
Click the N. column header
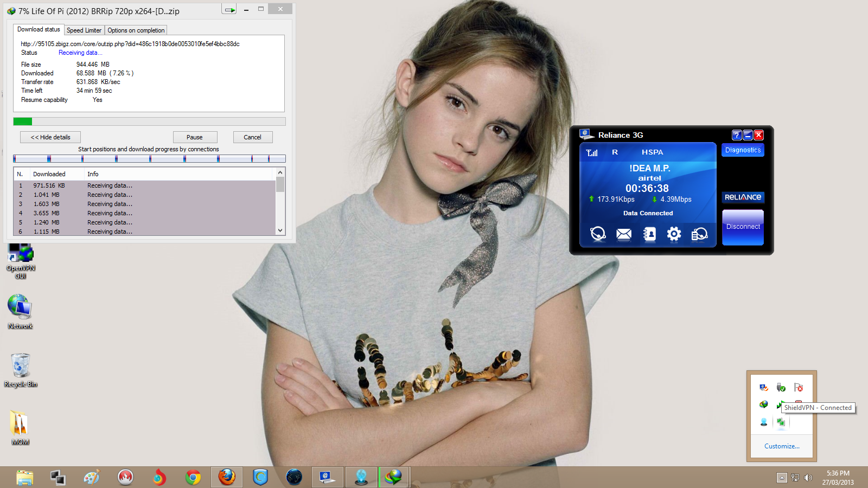point(22,174)
